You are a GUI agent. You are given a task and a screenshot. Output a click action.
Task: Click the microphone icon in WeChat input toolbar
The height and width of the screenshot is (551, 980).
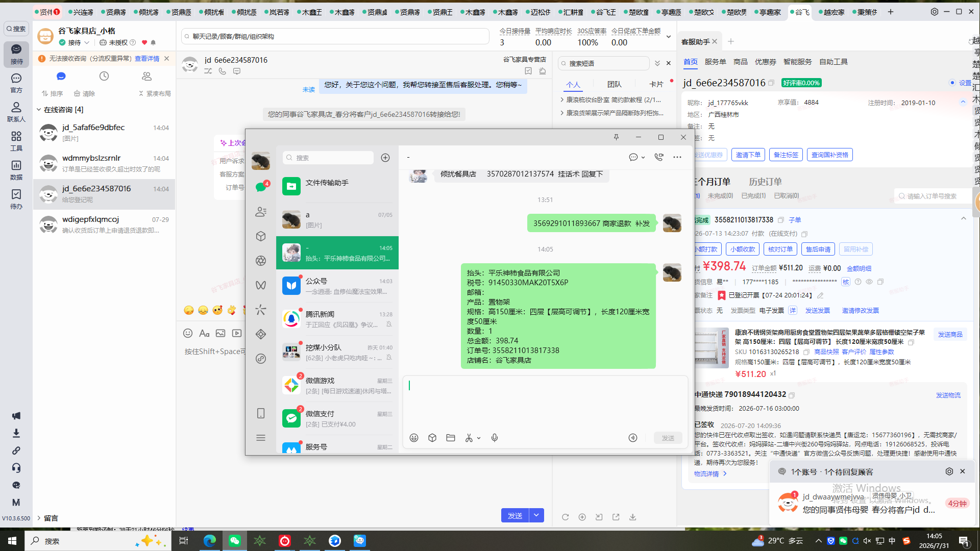[495, 438]
